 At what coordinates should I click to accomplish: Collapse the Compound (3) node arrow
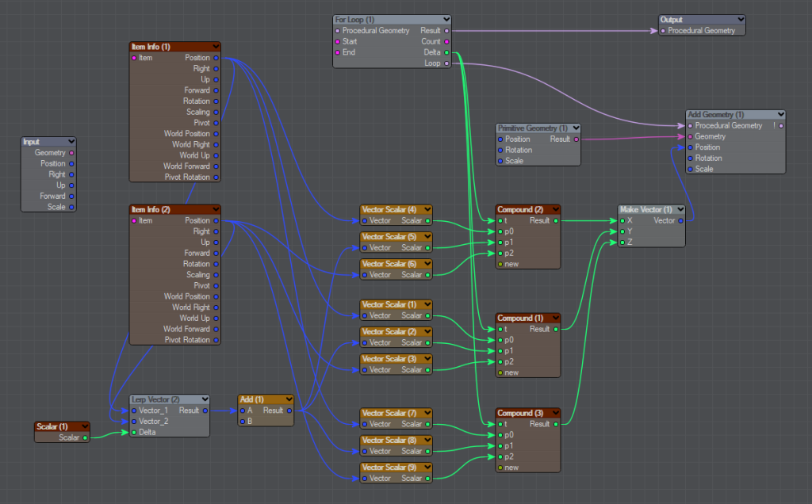click(x=556, y=413)
